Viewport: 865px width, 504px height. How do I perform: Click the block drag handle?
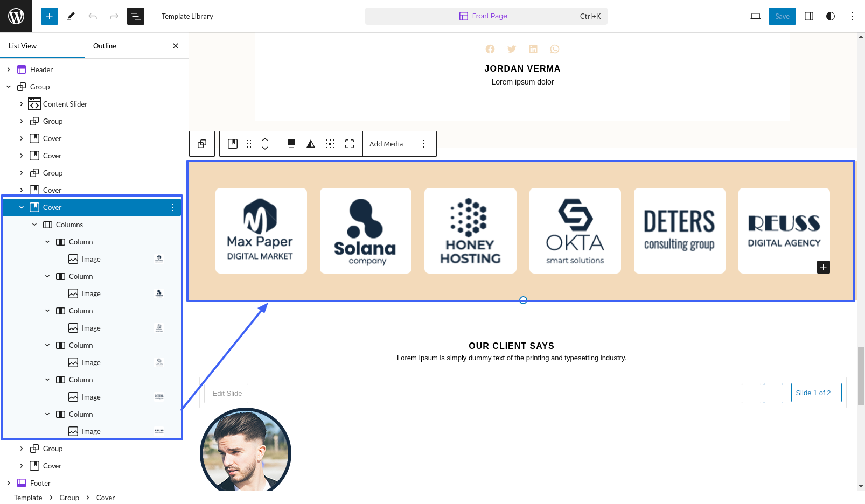[249, 144]
